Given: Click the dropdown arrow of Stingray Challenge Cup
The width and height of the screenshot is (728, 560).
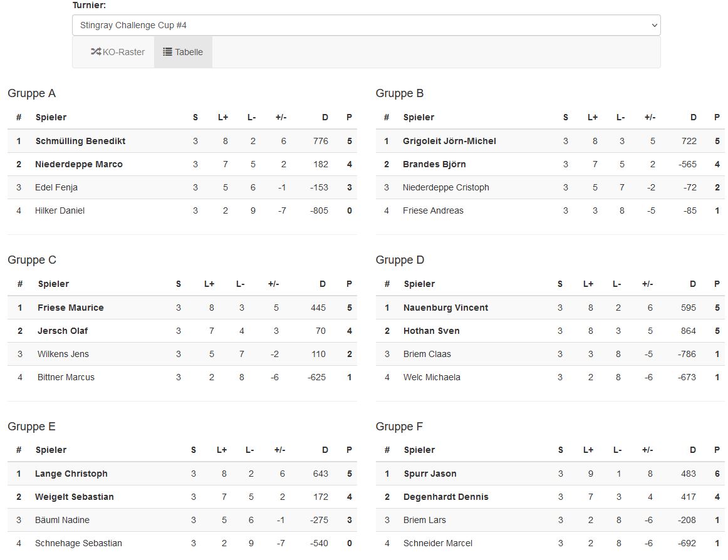Looking at the screenshot, I should pos(654,26).
